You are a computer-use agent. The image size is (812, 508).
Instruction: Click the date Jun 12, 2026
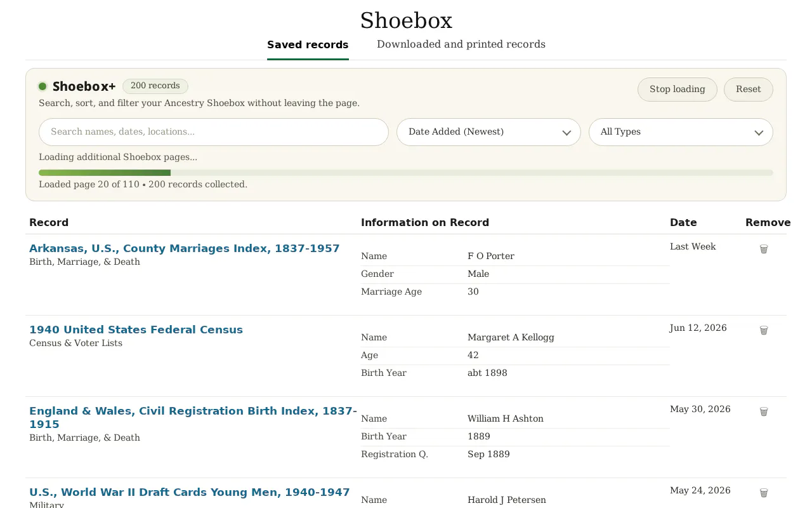pyautogui.click(x=698, y=328)
